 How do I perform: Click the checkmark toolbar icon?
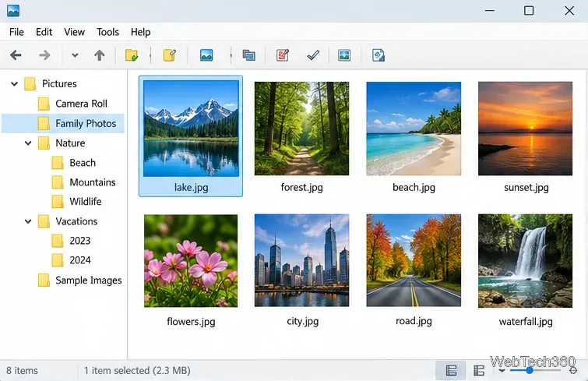click(313, 55)
